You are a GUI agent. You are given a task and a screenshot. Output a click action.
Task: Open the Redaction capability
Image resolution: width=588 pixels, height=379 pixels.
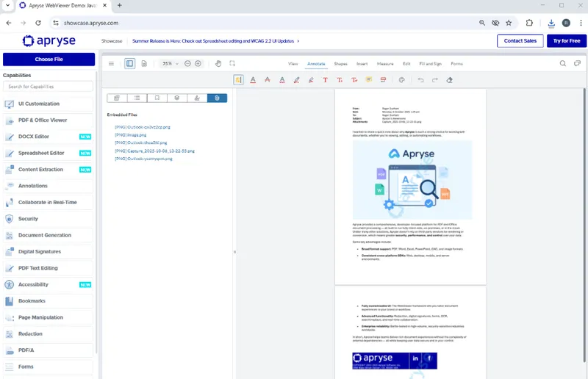(x=49, y=333)
